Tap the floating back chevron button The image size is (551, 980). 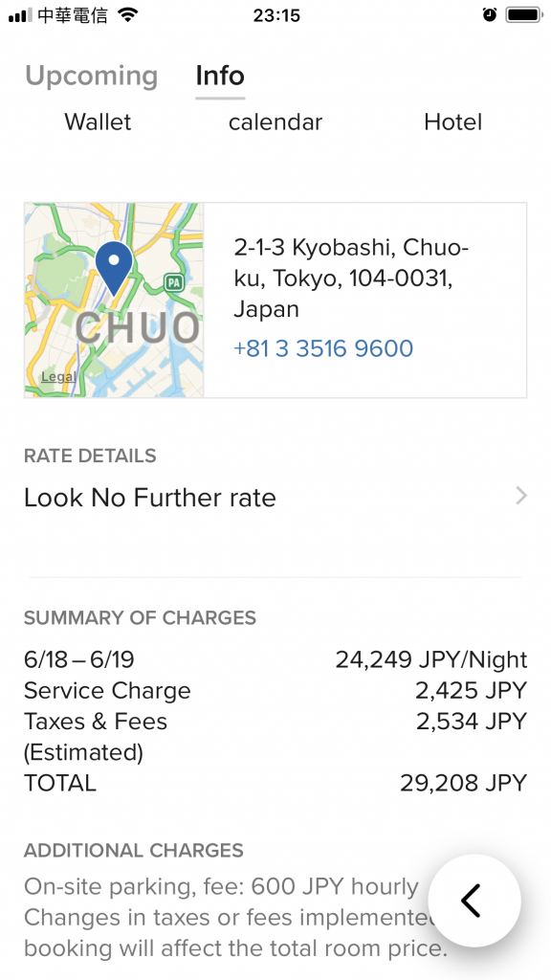click(x=474, y=901)
